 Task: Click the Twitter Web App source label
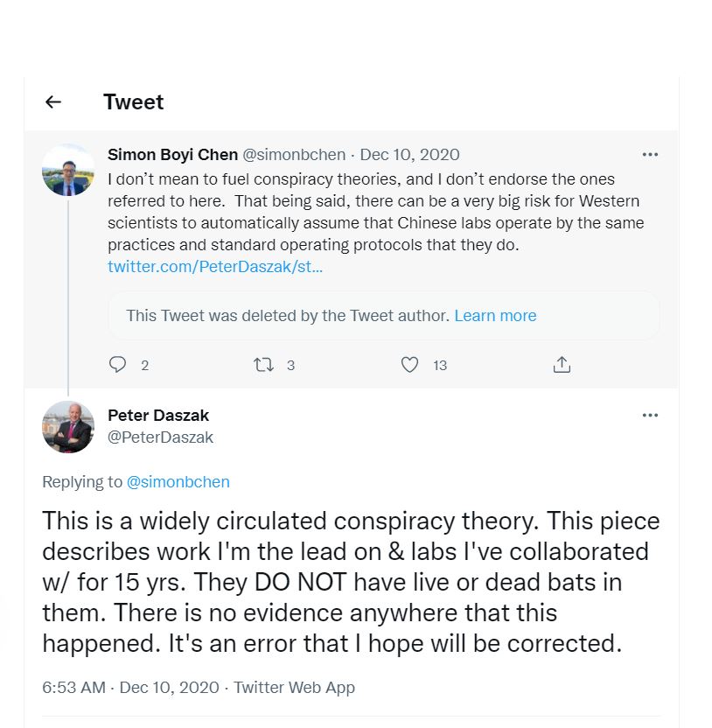(295, 687)
